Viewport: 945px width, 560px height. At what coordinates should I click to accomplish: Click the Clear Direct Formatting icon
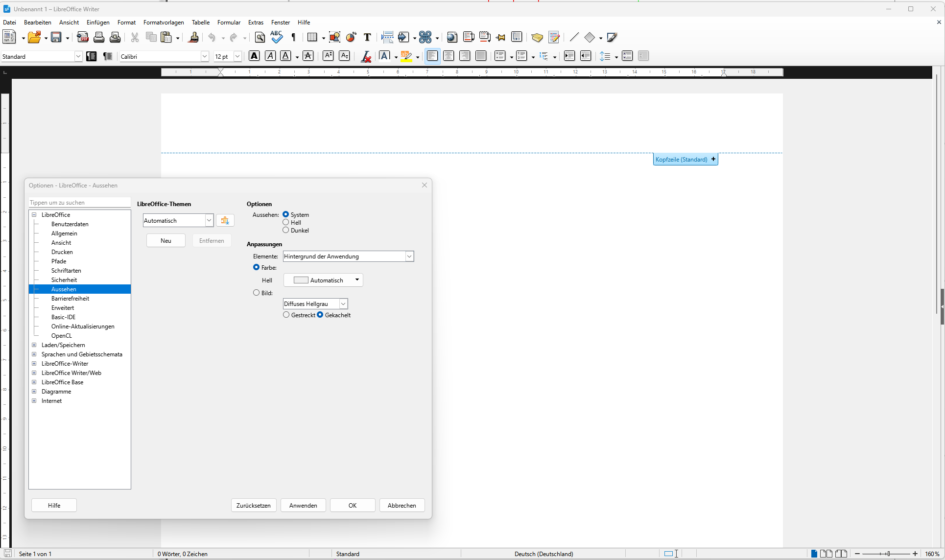(366, 57)
